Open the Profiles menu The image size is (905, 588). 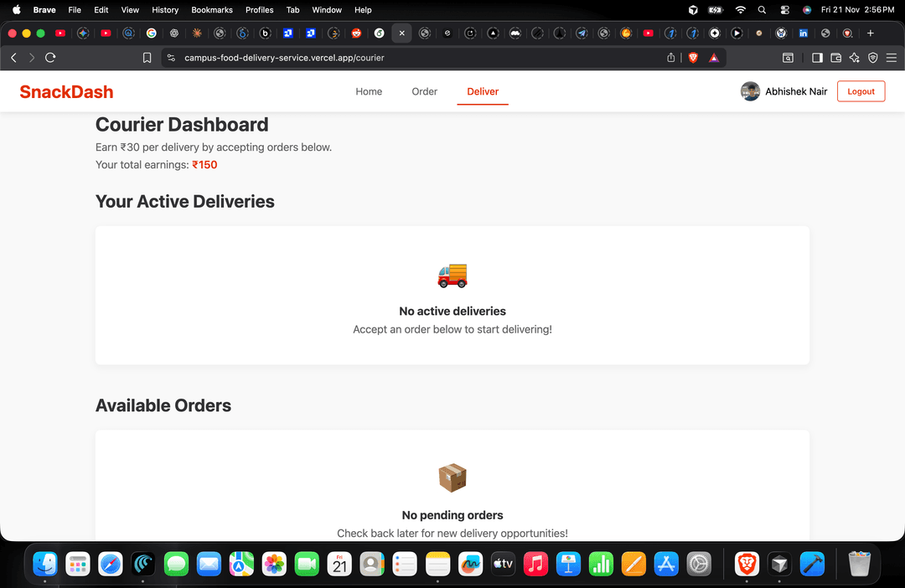click(259, 10)
